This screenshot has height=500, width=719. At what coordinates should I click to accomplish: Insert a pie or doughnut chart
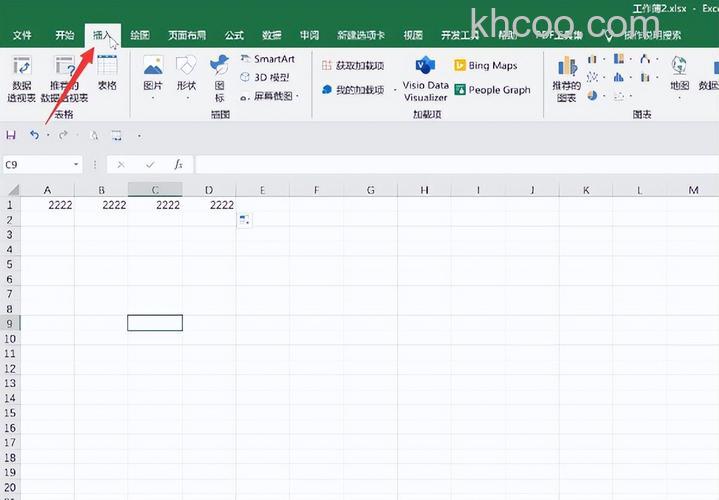coord(595,95)
